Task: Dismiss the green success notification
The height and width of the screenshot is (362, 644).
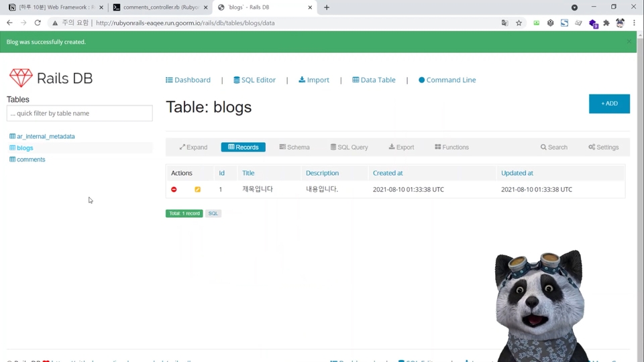Action: [629, 42]
